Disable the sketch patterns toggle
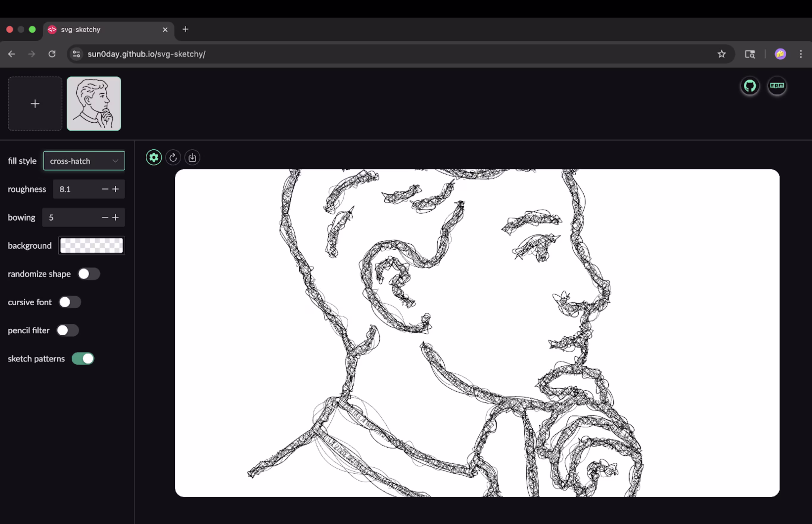The width and height of the screenshot is (812, 524). 83,359
